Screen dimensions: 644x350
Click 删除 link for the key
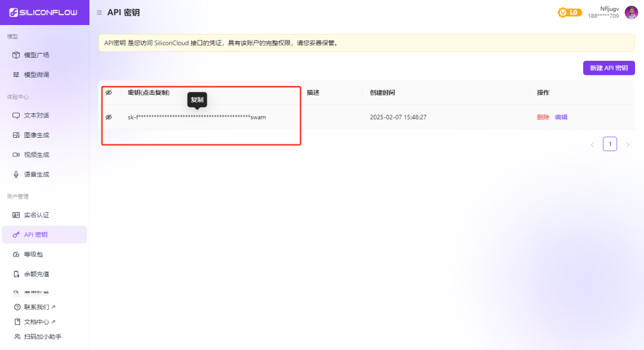[543, 117]
